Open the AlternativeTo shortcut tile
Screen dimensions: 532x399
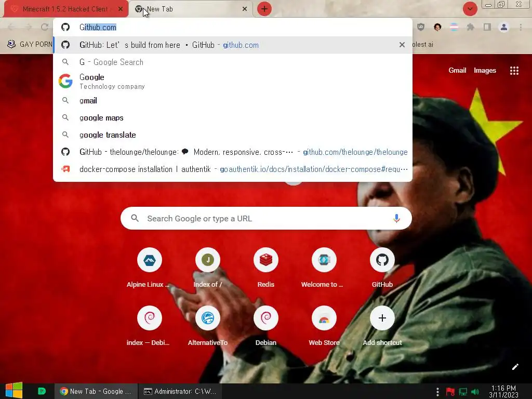(x=208, y=326)
